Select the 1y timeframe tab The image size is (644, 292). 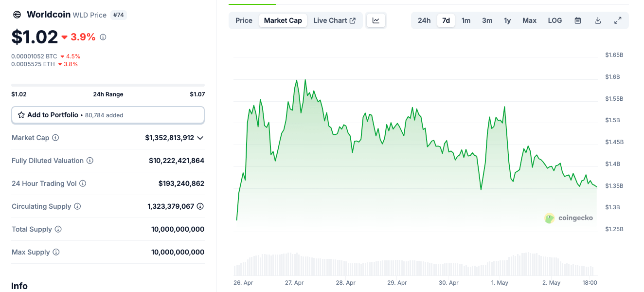(507, 20)
